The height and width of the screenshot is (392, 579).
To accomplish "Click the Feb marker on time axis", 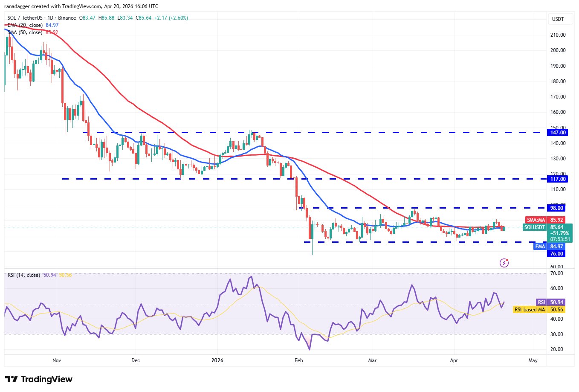I will tap(299, 360).
